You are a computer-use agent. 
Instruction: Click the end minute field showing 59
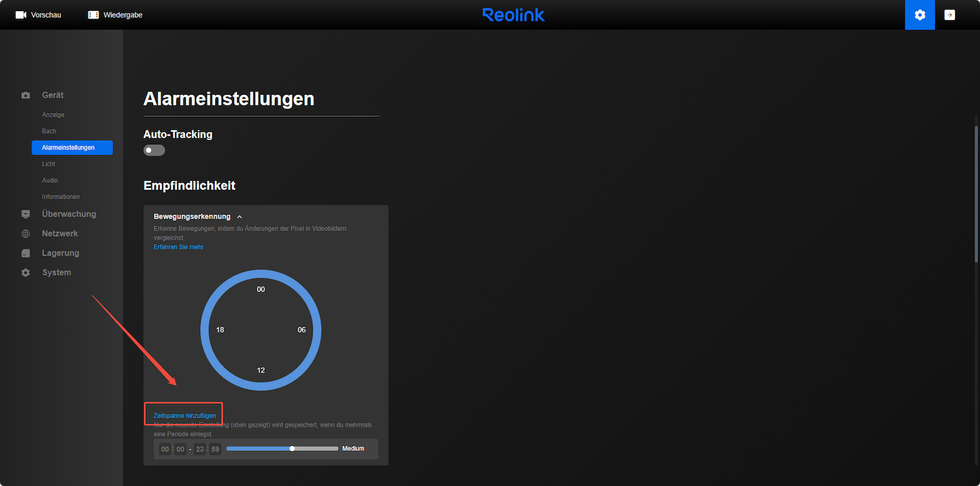pyautogui.click(x=215, y=449)
